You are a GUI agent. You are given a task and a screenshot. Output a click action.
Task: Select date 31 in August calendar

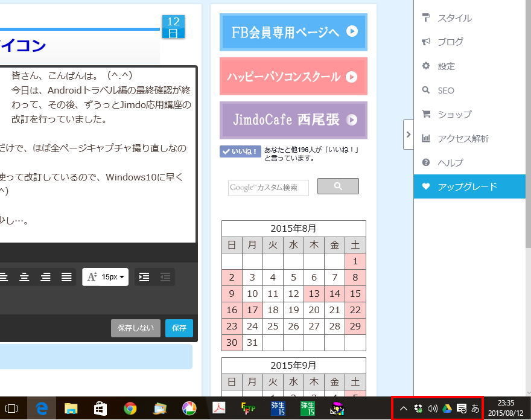point(252,342)
